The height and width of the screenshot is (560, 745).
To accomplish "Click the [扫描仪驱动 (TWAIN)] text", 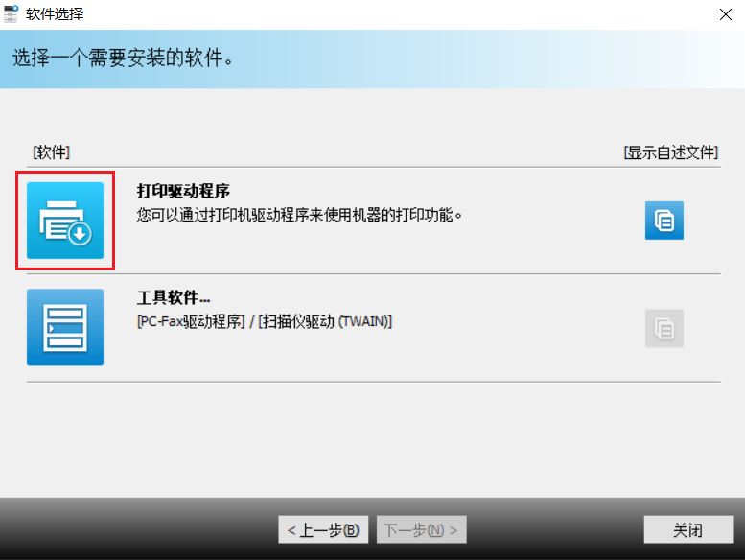I will coord(325,321).
